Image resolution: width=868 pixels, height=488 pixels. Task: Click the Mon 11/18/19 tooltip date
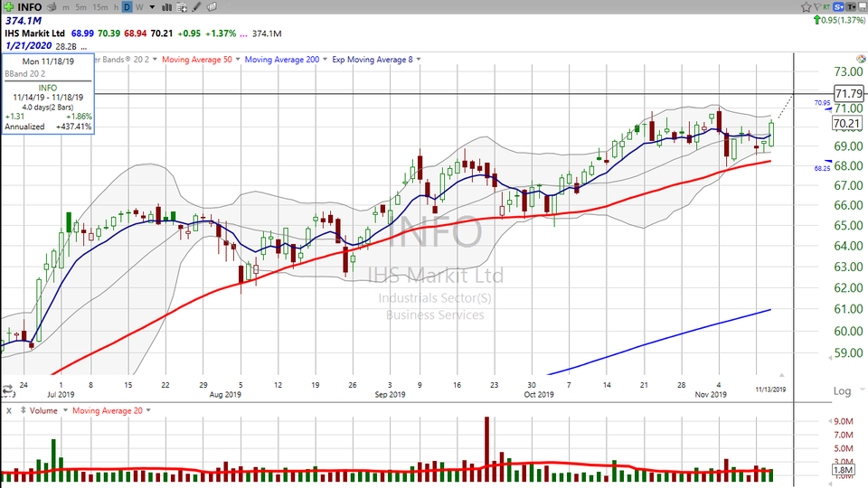point(48,61)
